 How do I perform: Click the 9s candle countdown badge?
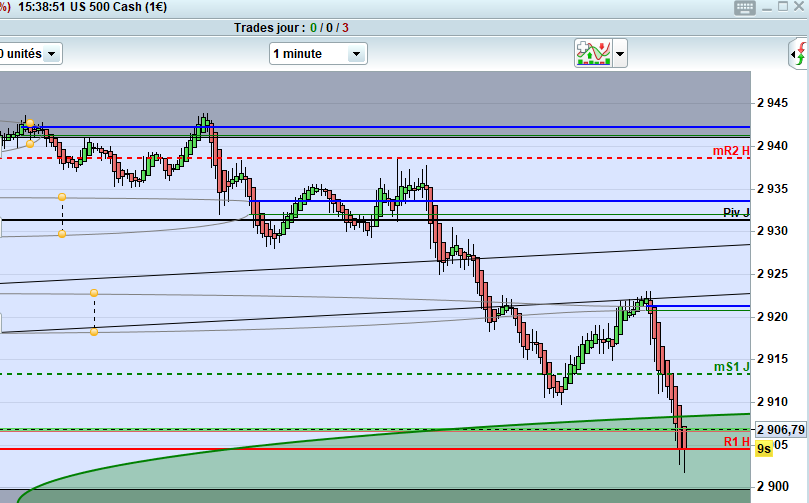[764, 448]
